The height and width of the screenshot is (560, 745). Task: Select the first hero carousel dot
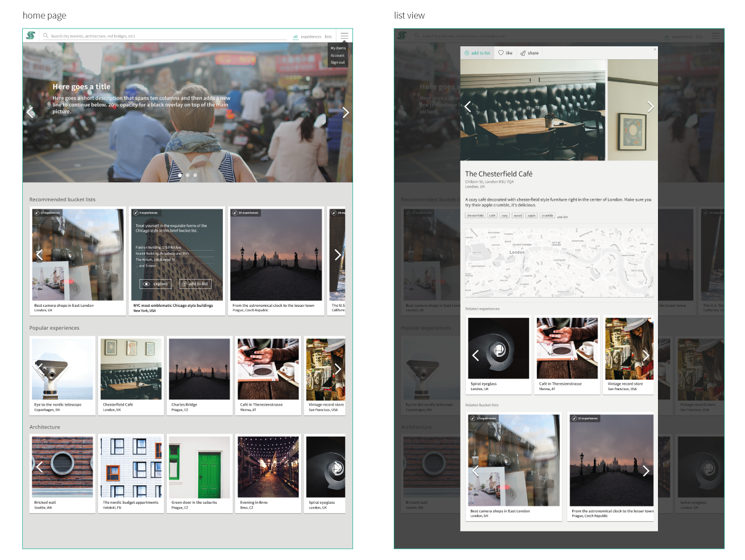coord(180,175)
